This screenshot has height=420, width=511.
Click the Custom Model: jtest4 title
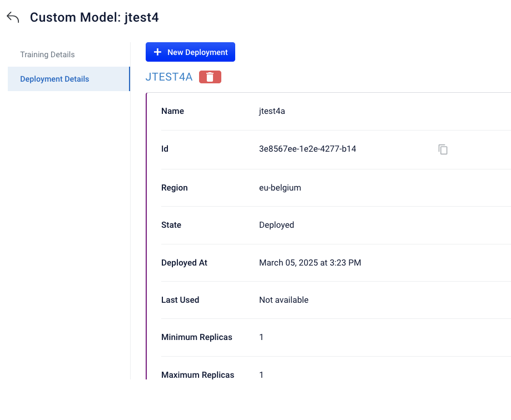(94, 17)
